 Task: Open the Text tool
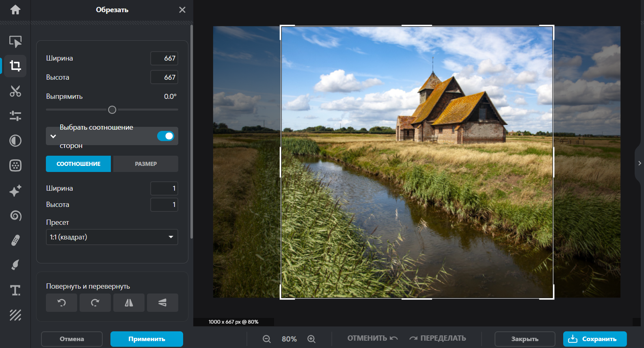(15, 290)
